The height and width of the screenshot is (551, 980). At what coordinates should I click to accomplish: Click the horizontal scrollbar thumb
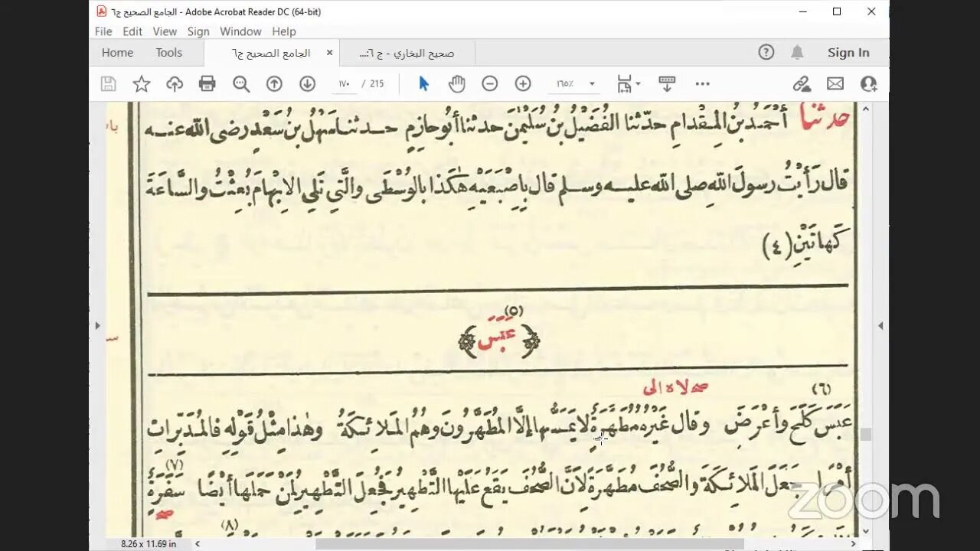[529, 544]
